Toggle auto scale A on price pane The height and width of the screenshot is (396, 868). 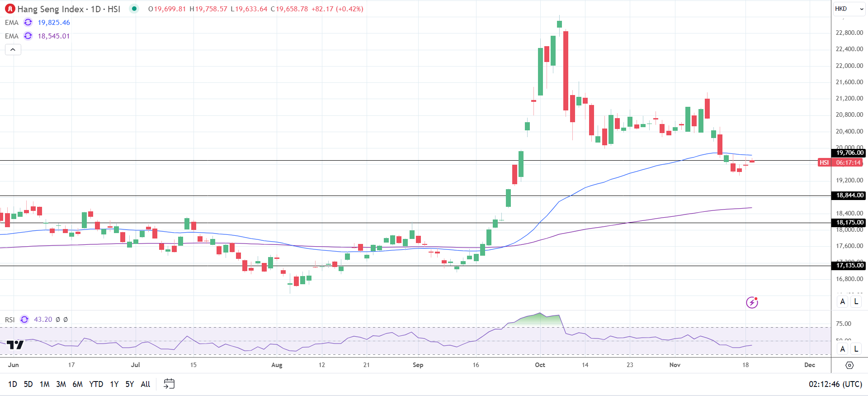pos(842,301)
